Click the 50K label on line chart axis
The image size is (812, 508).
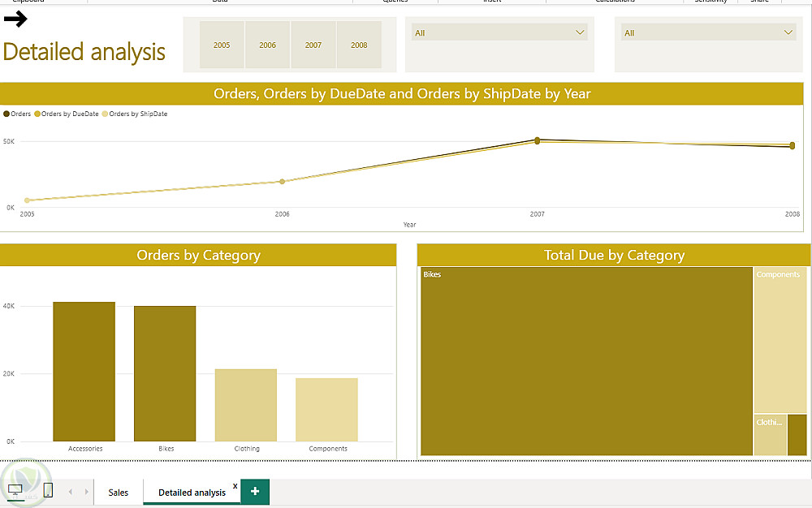[9, 141]
